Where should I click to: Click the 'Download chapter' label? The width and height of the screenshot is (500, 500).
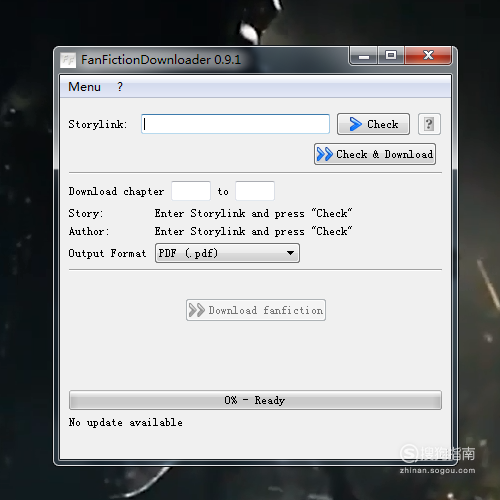coord(116,191)
